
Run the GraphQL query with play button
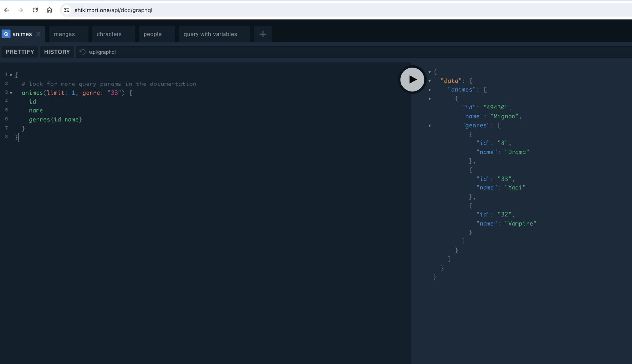[412, 80]
